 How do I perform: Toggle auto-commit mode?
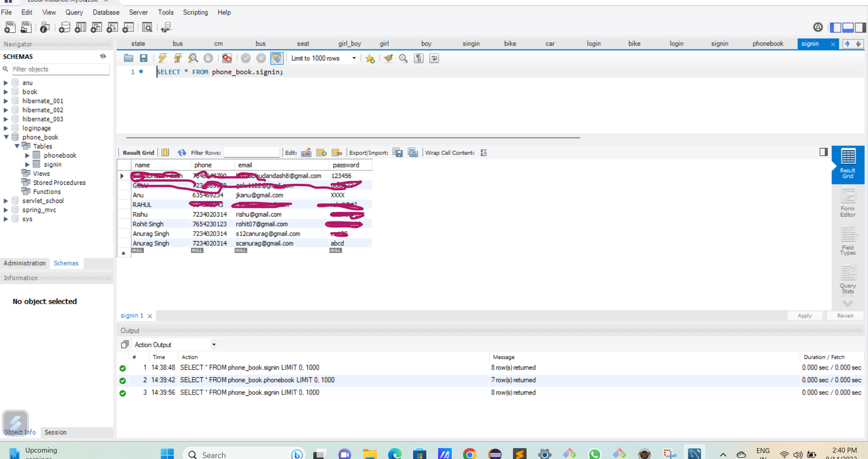(x=277, y=58)
